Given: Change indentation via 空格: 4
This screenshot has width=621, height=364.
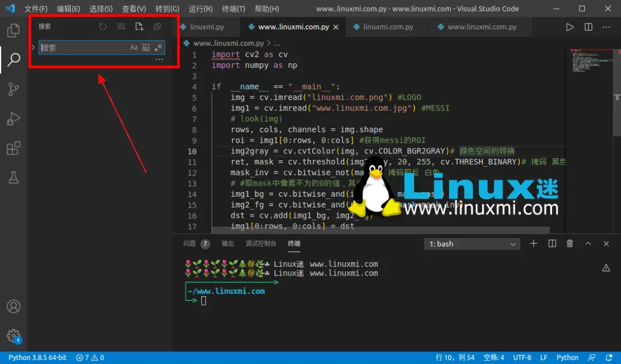Looking at the screenshot, I should (x=493, y=358).
